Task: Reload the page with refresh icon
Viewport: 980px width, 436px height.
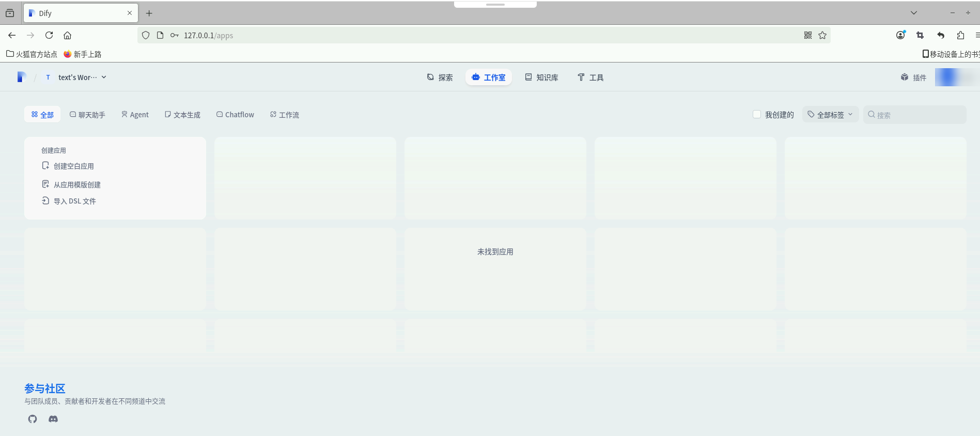Action: pos(49,35)
